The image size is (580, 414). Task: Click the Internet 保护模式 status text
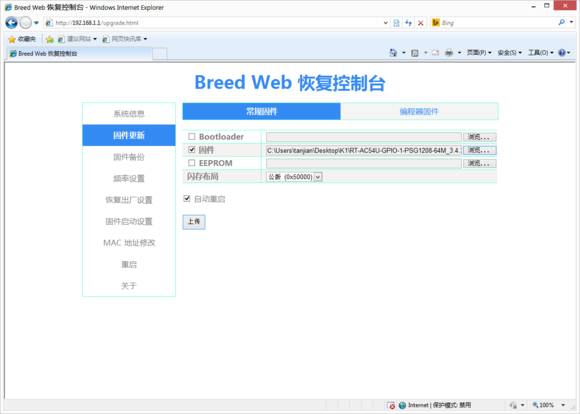pyautogui.click(x=439, y=405)
